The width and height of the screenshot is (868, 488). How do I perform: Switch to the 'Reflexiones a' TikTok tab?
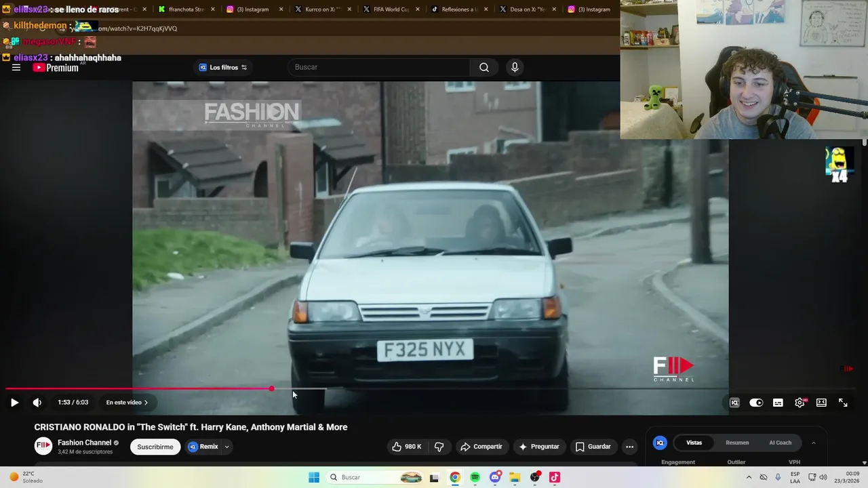click(x=459, y=9)
